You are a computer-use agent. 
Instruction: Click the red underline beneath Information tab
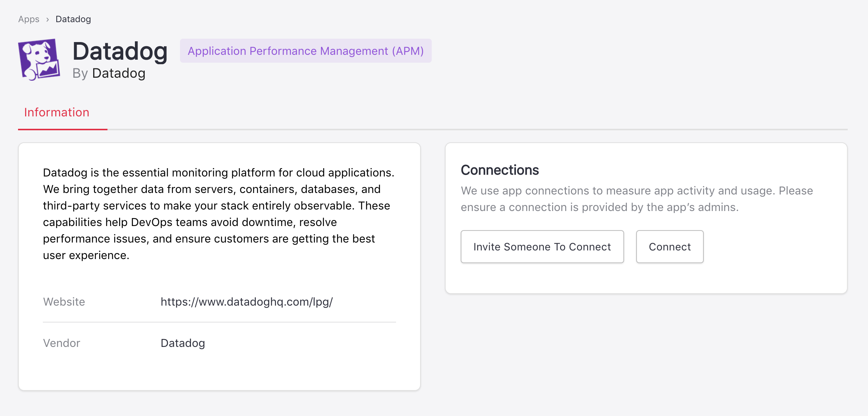pyautogui.click(x=62, y=129)
